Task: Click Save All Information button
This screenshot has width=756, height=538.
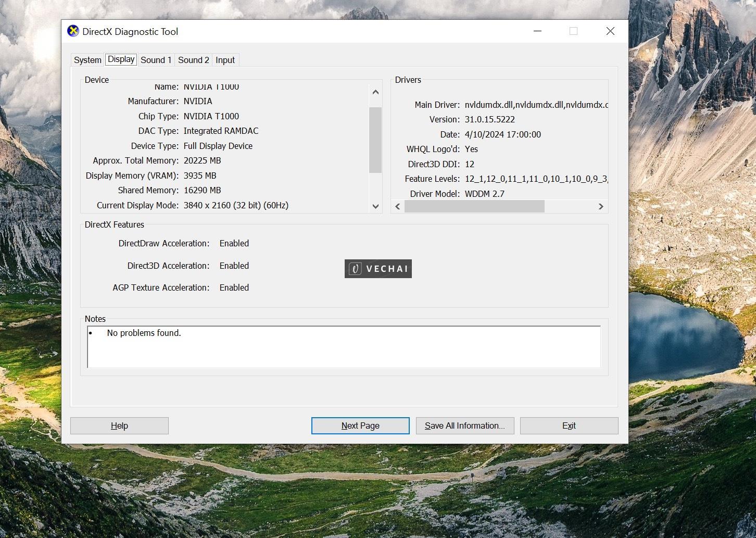Action: pos(465,426)
